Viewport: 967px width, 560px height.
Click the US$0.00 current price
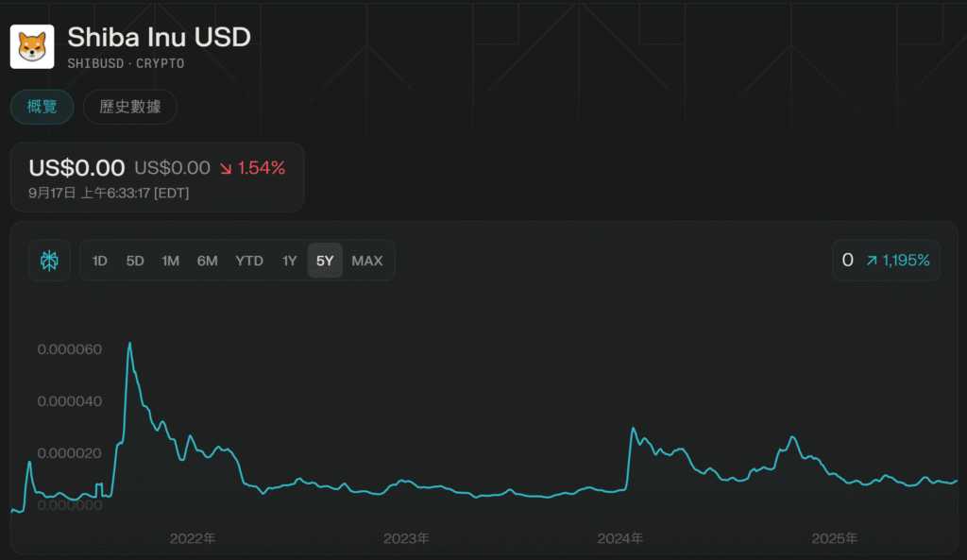(x=76, y=168)
